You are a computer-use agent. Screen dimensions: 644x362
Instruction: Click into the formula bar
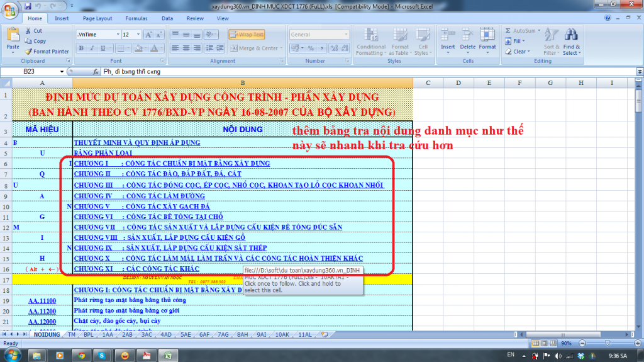coord(367,72)
